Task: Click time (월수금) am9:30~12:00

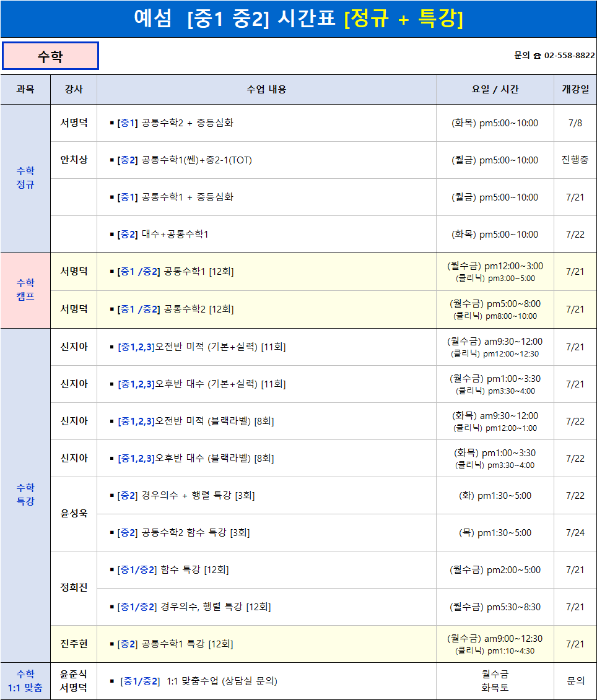Action: (495, 342)
